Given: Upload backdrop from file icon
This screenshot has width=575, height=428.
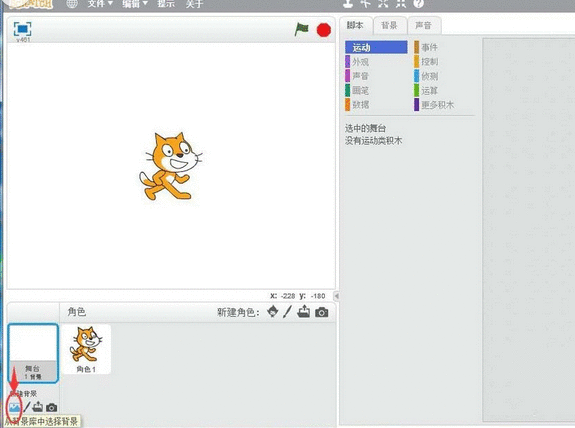Looking at the screenshot, I should click(38, 407).
